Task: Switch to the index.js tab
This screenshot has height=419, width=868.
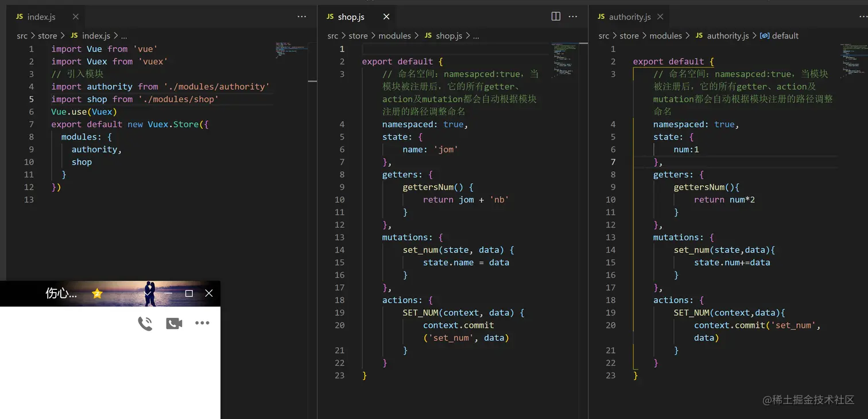Action: coord(41,17)
